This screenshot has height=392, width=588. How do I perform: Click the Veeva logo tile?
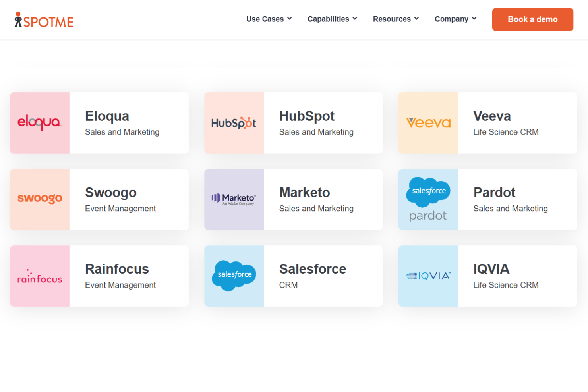point(428,123)
